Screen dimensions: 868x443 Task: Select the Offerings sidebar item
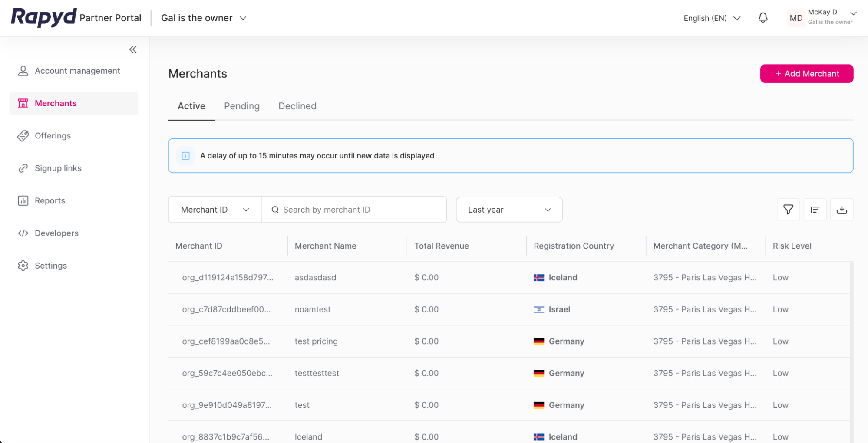tap(53, 135)
